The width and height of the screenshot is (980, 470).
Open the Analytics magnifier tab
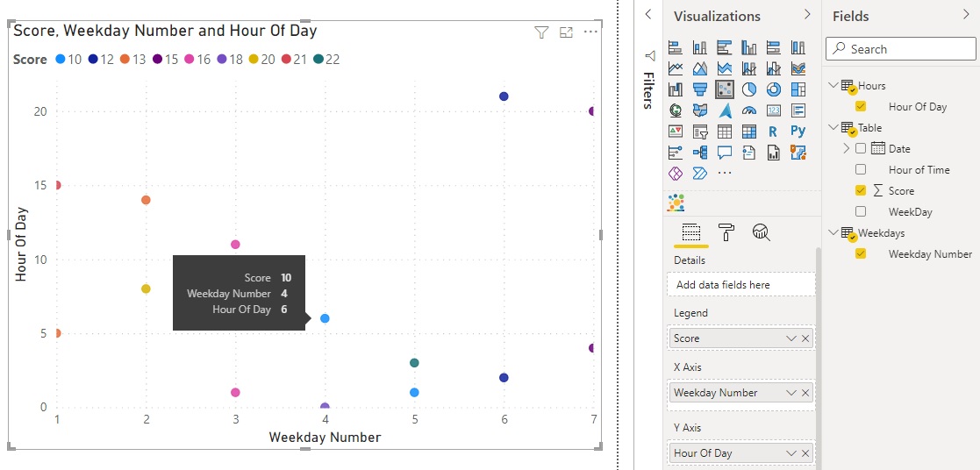pos(762,232)
